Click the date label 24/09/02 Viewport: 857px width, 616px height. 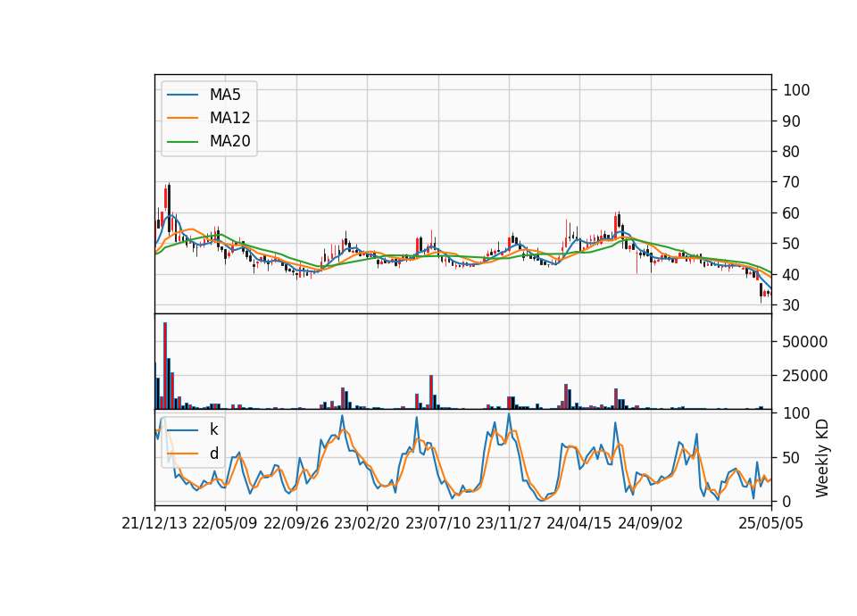coord(651,523)
